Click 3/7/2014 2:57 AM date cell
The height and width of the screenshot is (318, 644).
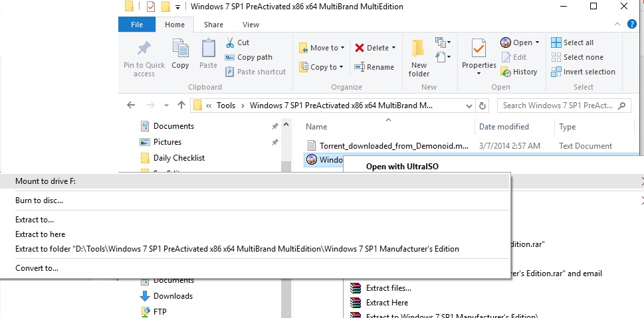510,146
